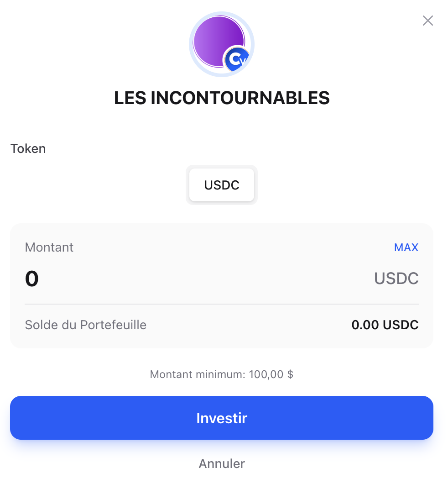Click the word Portefeuille in the balance row
The width and height of the screenshot is (448, 484).
pos(113,325)
